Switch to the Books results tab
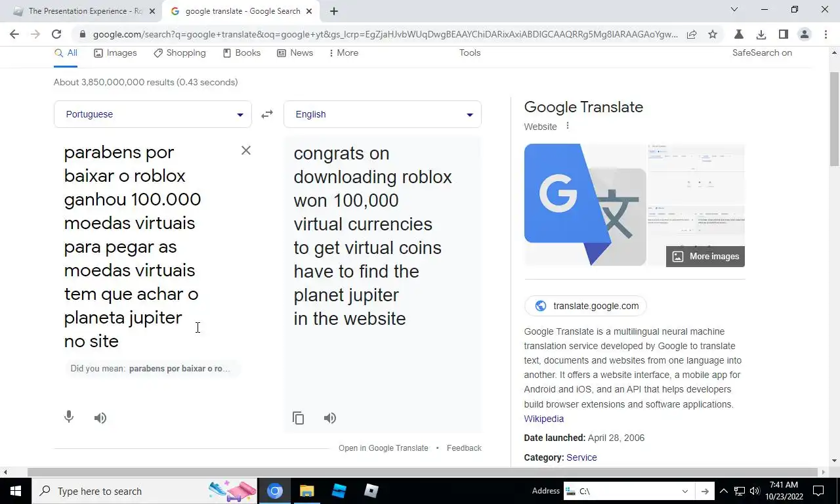Screen dimensions: 840x504 (x=241, y=52)
